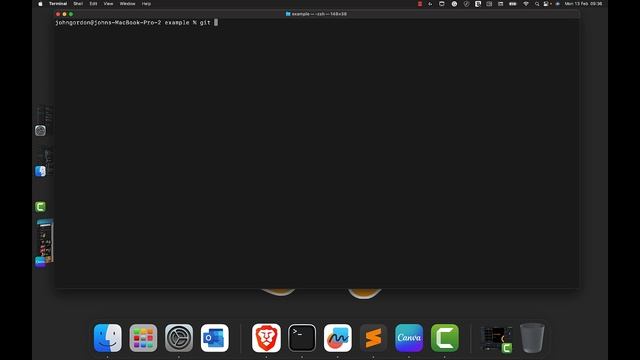Launch Sublime Text from the Dock
640x360 pixels.
pos(373,338)
